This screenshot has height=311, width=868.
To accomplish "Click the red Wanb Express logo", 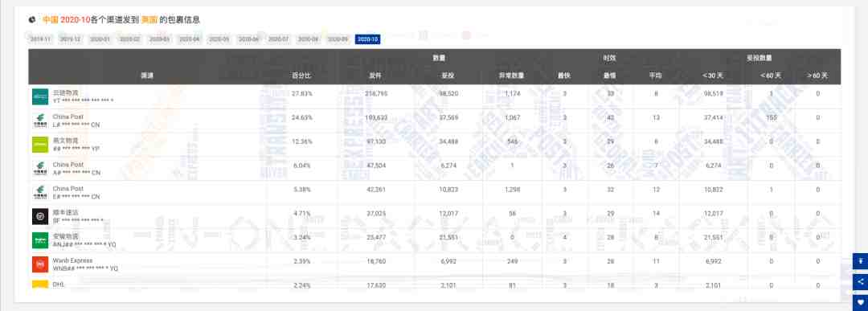I will tap(40, 264).
